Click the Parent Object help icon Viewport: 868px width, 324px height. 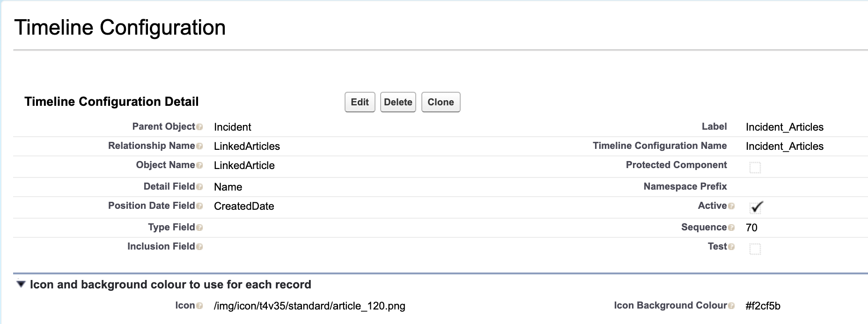click(x=200, y=127)
